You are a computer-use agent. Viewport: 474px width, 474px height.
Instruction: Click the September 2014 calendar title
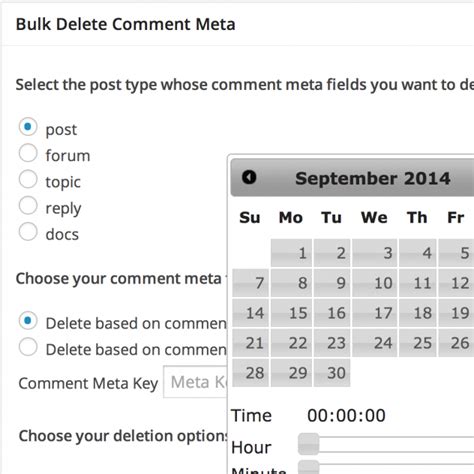coord(373,178)
